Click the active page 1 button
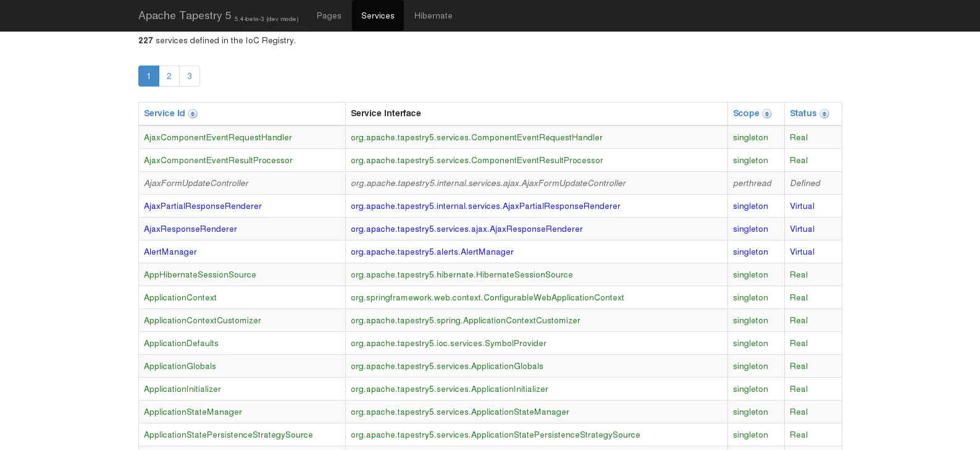 pos(149,76)
